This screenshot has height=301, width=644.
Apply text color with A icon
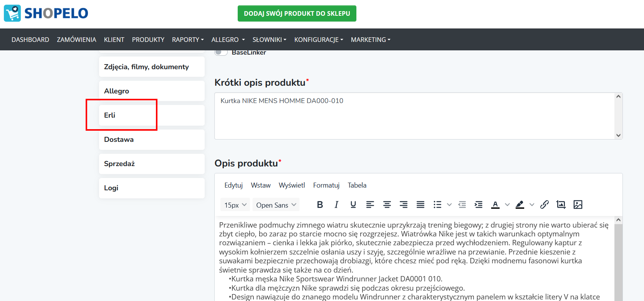point(495,205)
